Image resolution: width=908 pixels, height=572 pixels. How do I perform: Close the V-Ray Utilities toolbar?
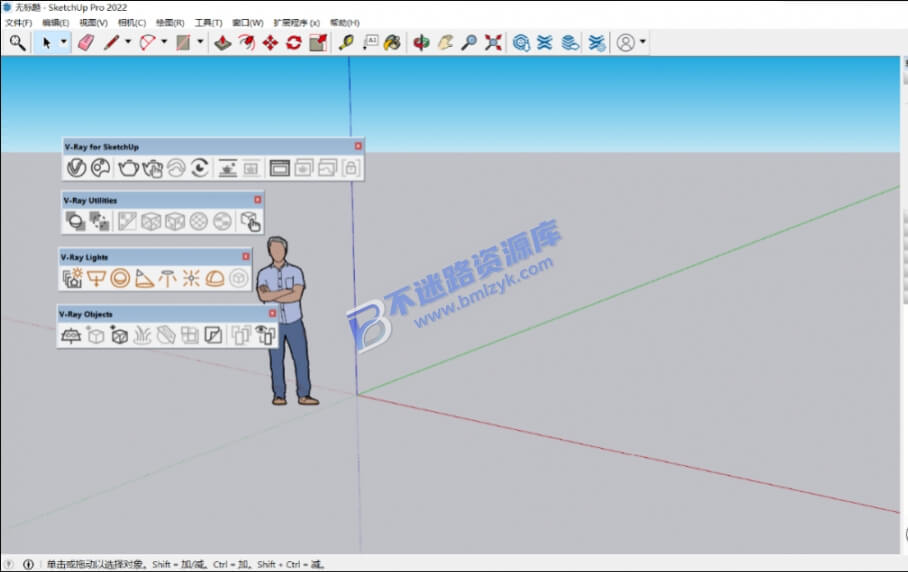pos(258,199)
